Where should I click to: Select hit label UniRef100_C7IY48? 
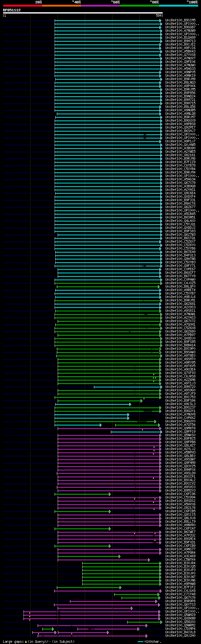(180, 594)
